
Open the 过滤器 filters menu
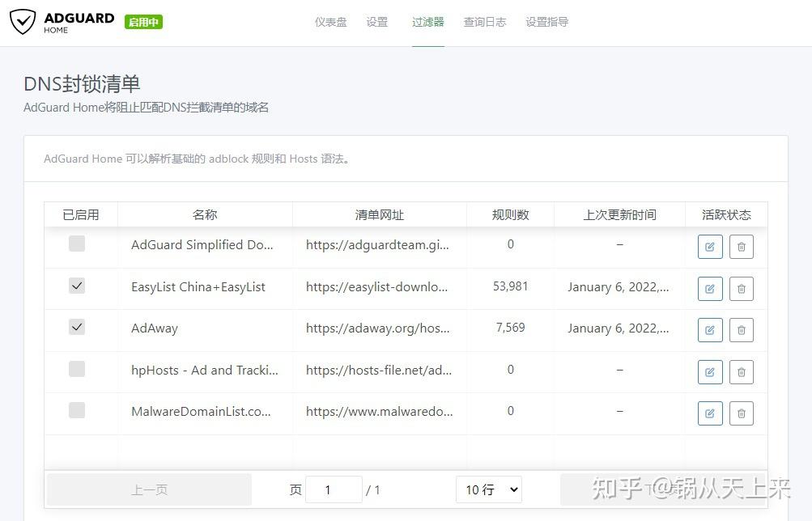[427, 22]
